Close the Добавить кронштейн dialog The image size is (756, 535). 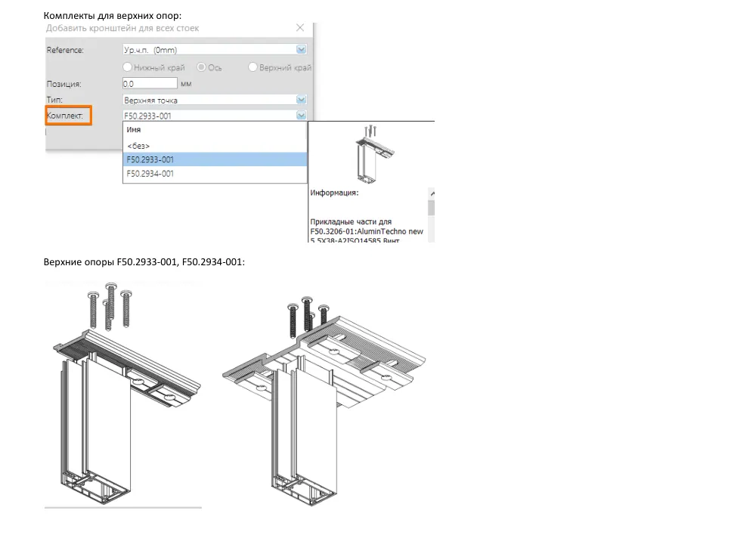[x=300, y=27]
